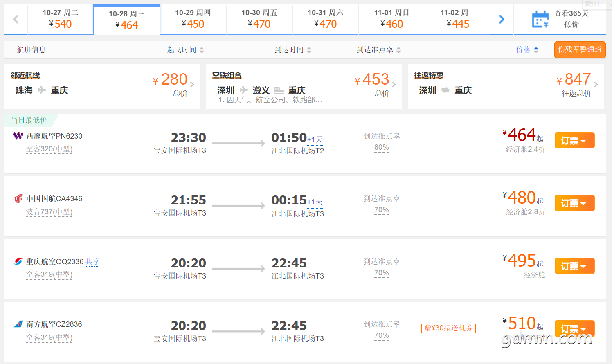Select the 10-29 周四 date tab
The width and height of the screenshot is (612, 364).
193,19
